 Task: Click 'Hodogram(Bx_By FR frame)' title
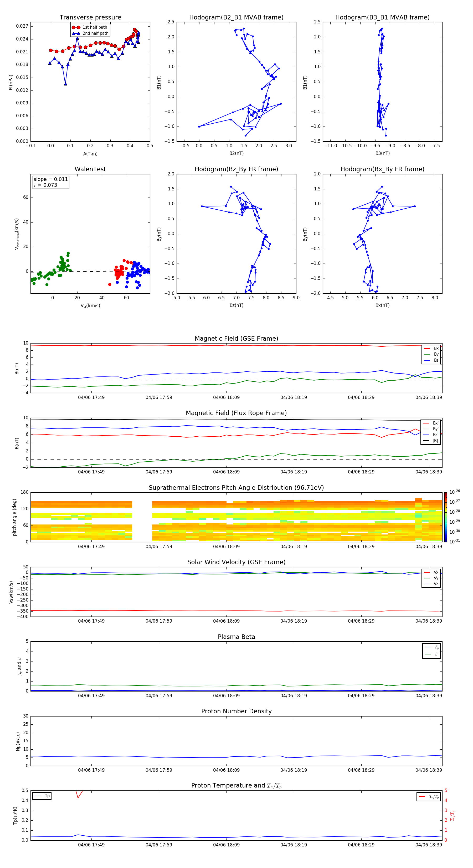point(382,169)
